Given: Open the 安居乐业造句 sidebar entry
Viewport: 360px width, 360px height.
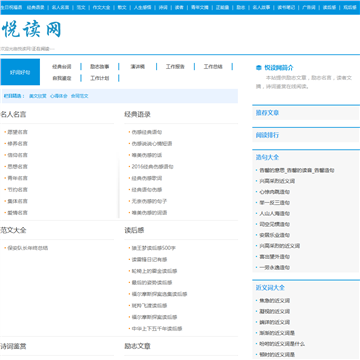Looking at the screenshot, I should tap(275, 235).
